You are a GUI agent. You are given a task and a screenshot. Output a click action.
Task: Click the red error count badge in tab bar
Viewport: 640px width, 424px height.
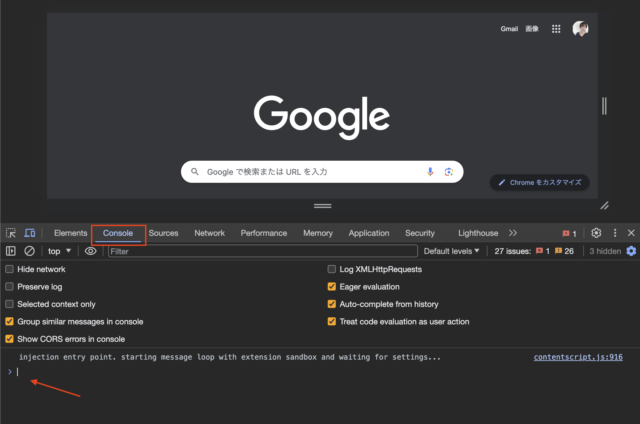(x=569, y=233)
